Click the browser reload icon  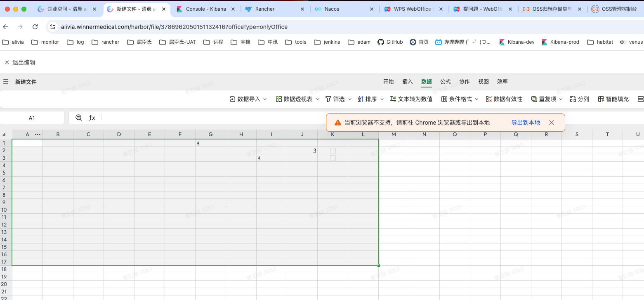point(35,27)
